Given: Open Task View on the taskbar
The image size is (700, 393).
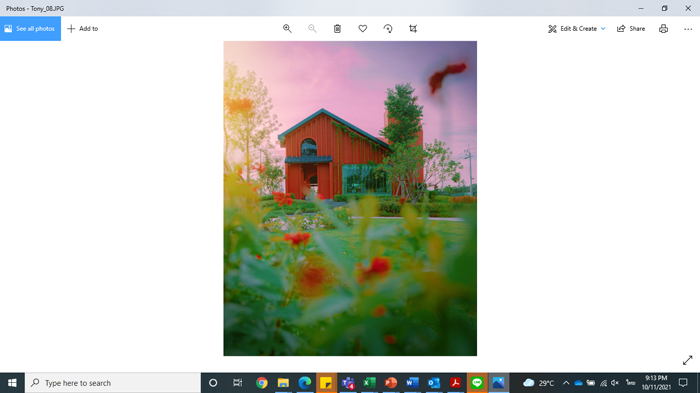Looking at the screenshot, I should (x=238, y=383).
